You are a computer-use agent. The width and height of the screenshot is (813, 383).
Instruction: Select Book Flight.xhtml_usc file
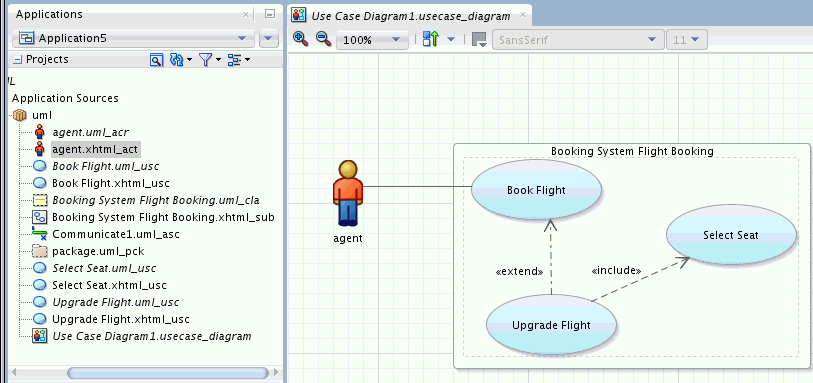coord(111,183)
